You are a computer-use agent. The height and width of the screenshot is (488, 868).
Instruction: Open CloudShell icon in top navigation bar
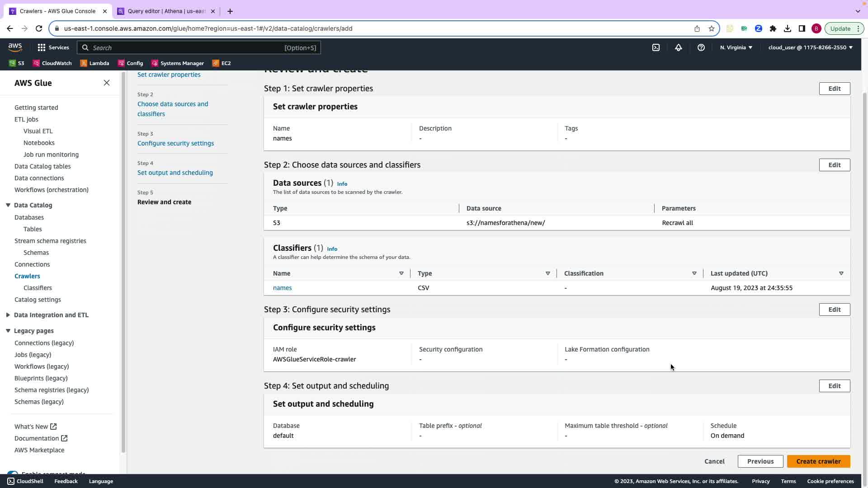[x=656, y=47]
